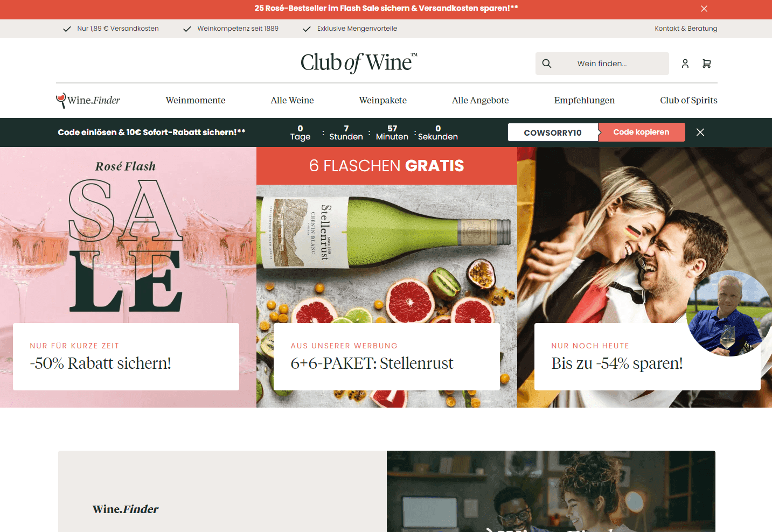Open the Kontakt & Beratung link
This screenshot has height=532, width=772.
(x=686, y=29)
